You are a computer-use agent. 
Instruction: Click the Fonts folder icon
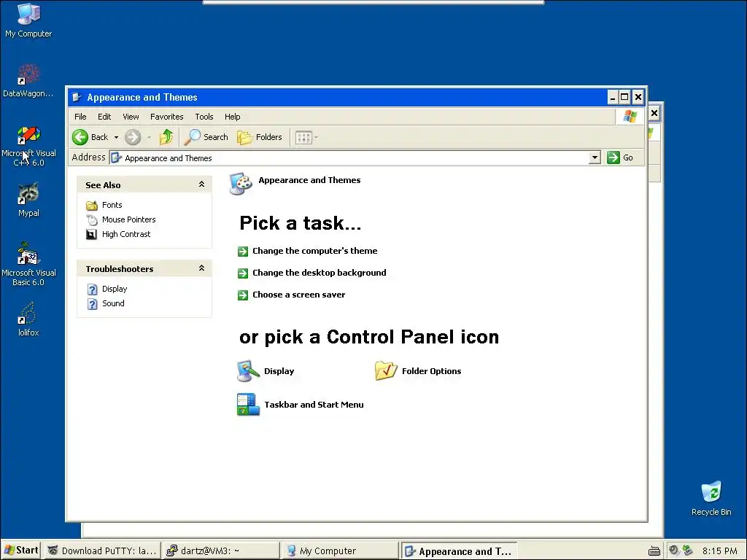point(92,205)
